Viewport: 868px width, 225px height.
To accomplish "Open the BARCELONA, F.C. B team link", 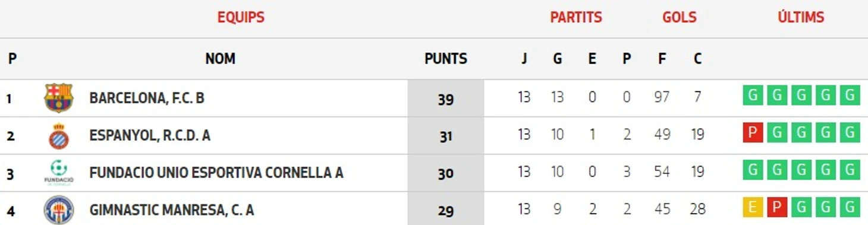I will pyautogui.click(x=147, y=98).
